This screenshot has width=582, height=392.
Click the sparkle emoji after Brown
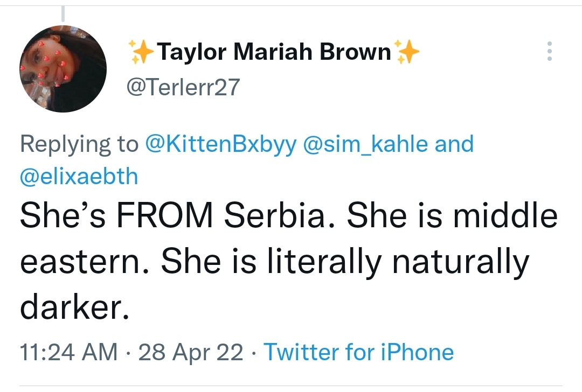pyautogui.click(x=407, y=52)
